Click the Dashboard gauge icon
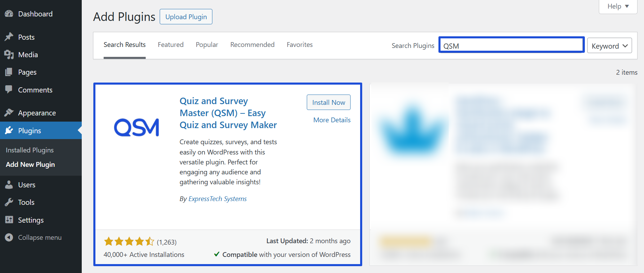644x273 pixels. pyautogui.click(x=9, y=14)
